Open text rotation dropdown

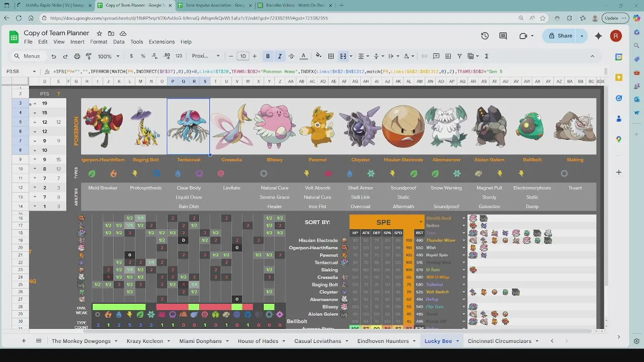tap(409, 56)
